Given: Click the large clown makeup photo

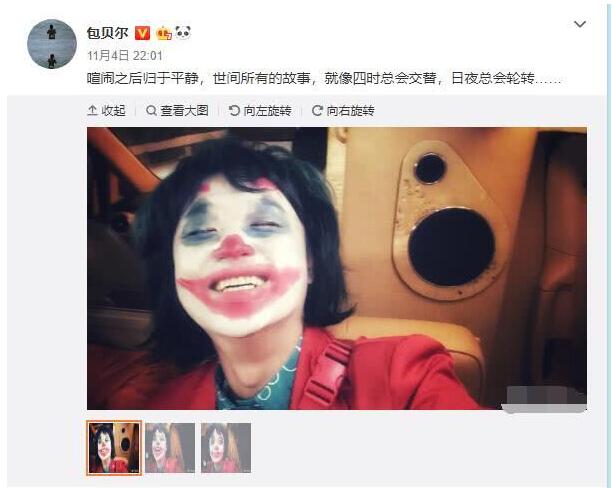Looking at the screenshot, I should pyautogui.click(x=337, y=268).
